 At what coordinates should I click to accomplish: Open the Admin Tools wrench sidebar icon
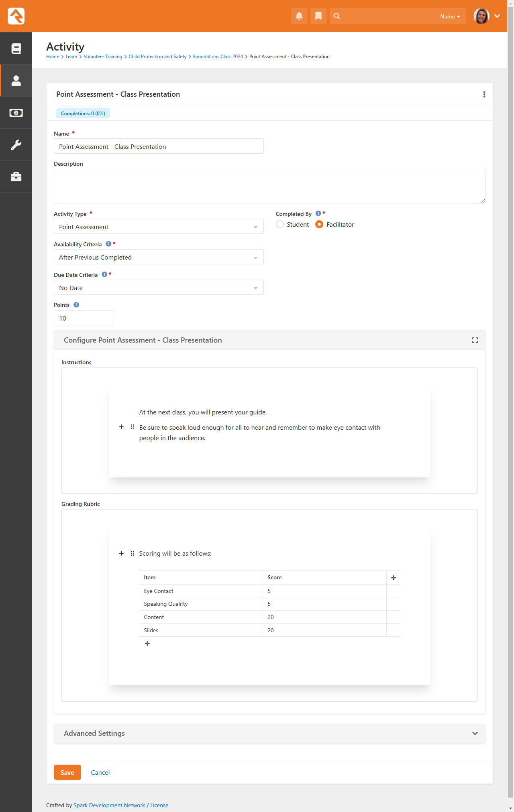16,145
